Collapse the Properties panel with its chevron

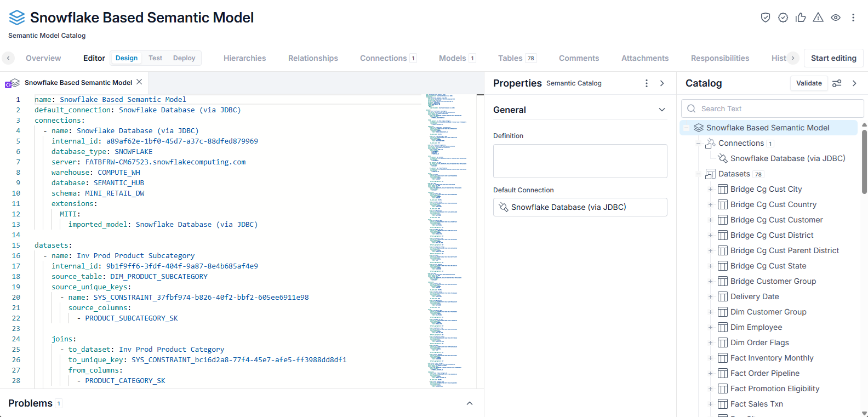tap(662, 83)
